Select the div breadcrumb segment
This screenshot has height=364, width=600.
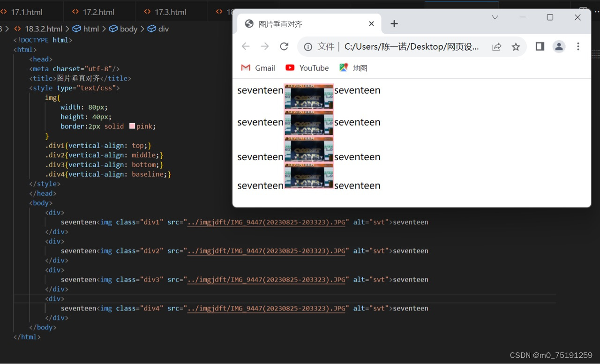[158, 29]
